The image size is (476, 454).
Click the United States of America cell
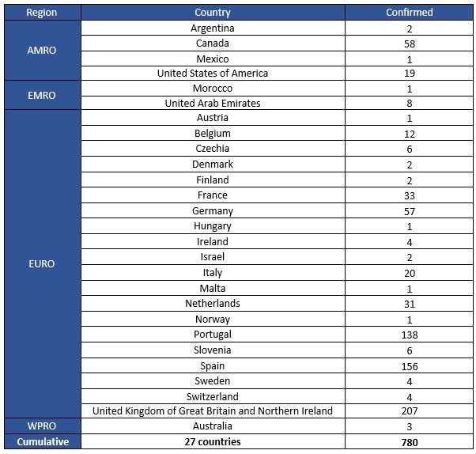pos(212,74)
